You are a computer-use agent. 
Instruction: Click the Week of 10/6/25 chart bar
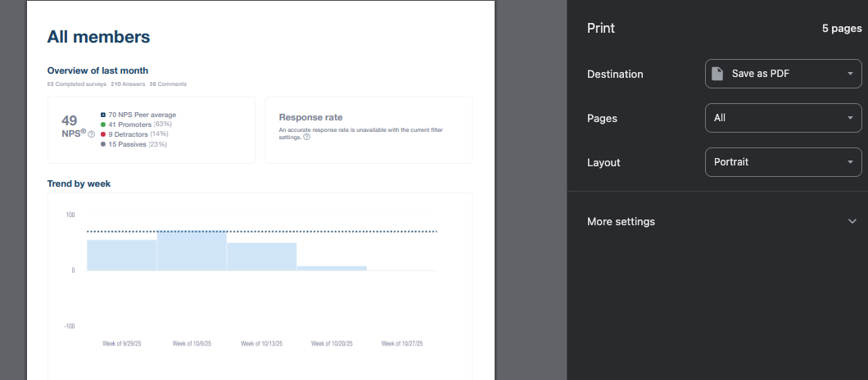[x=192, y=251]
